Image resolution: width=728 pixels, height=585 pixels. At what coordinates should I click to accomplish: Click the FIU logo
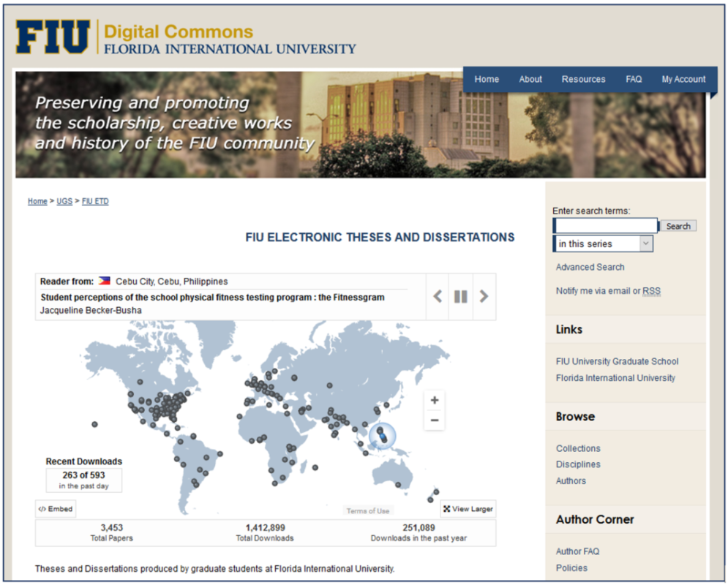pyautogui.click(x=53, y=37)
